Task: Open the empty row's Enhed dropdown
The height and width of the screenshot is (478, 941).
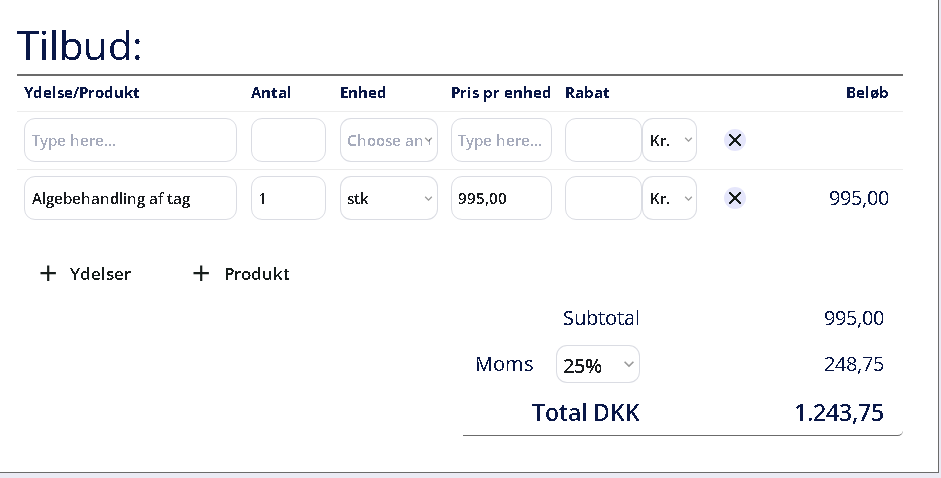Action: coord(389,140)
